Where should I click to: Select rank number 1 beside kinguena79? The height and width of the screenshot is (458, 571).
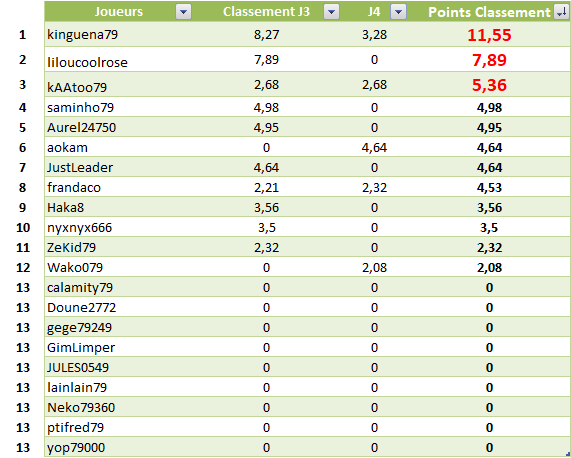point(23,35)
